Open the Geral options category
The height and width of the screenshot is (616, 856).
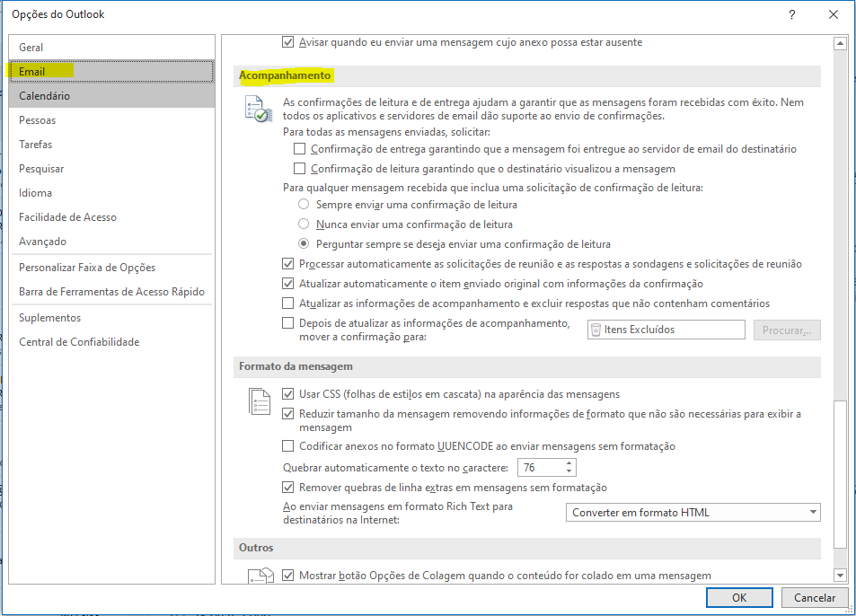[x=112, y=48]
